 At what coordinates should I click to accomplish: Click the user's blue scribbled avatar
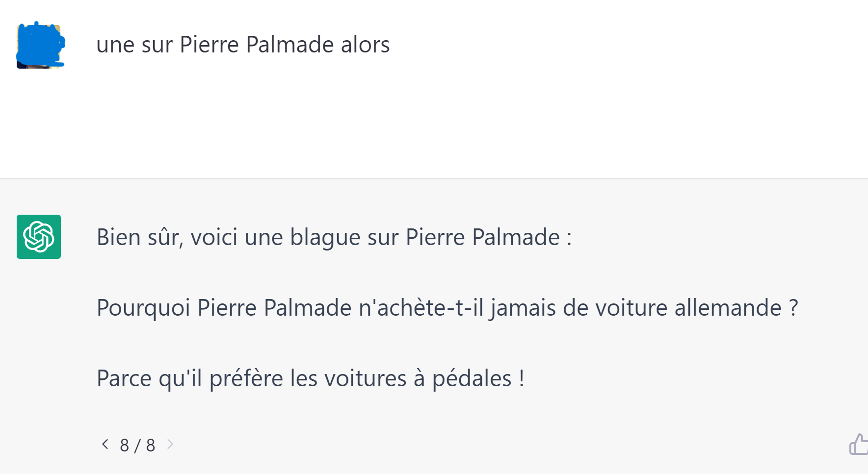coord(40,45)
